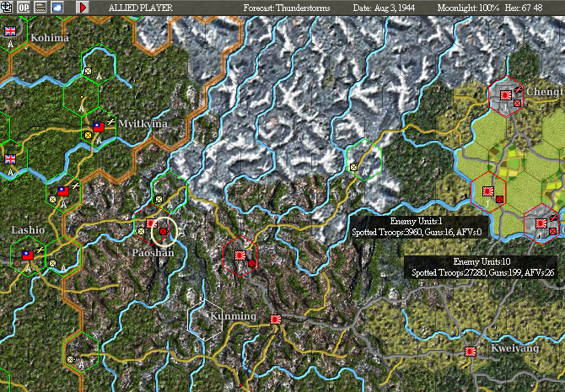The height and width of the screenshot is (392, 565).
Task: Select the Chinese flag at Myitkyina
Action: point(99,127)
